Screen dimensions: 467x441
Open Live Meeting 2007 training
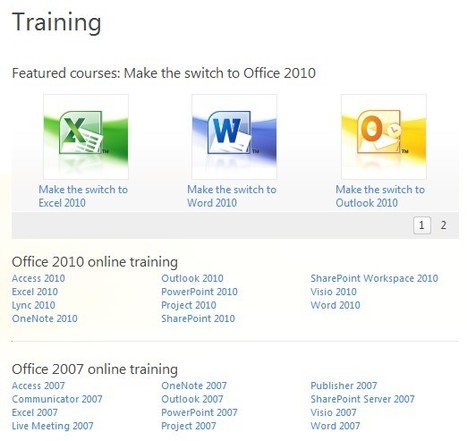53,426
